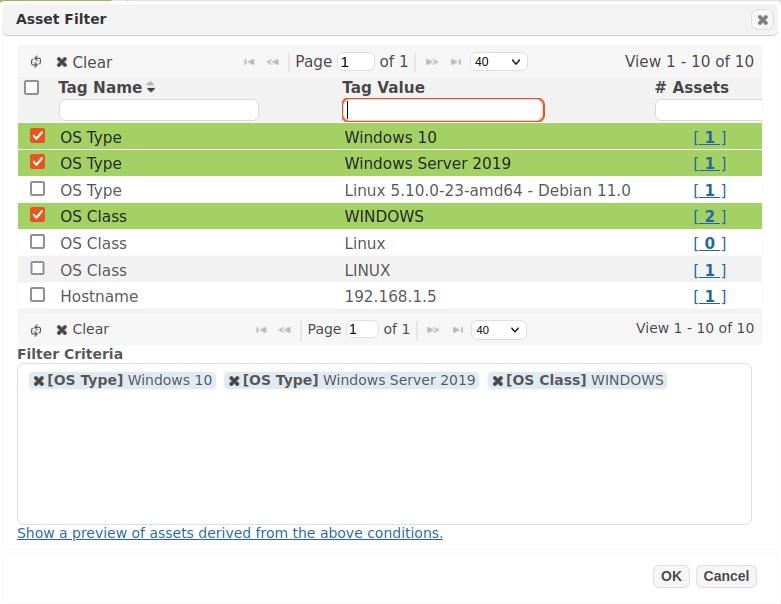Check the Debian 11.0 OS Type row
The image size is (781, 604).
click(38, 189)
